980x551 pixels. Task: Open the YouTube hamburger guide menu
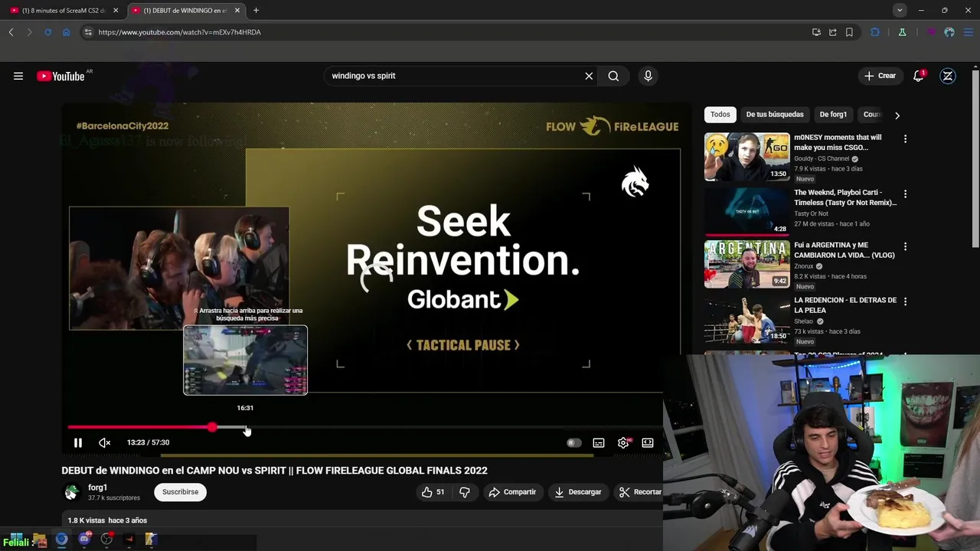click(18, 76)
